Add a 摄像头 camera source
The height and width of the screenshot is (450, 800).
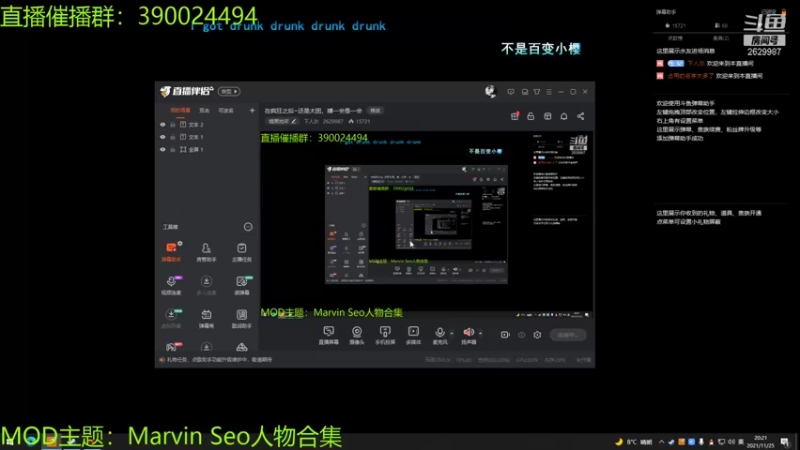tap(357, 335)
